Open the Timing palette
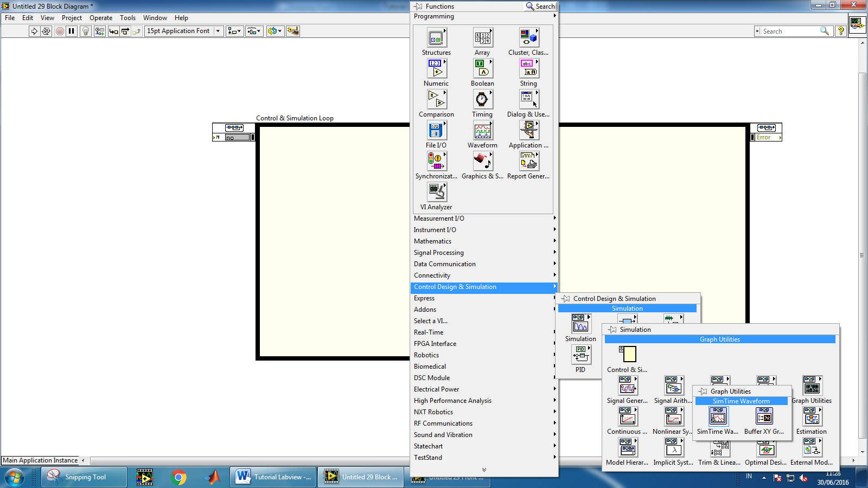The image size is (868, 488). pos(482,100)
